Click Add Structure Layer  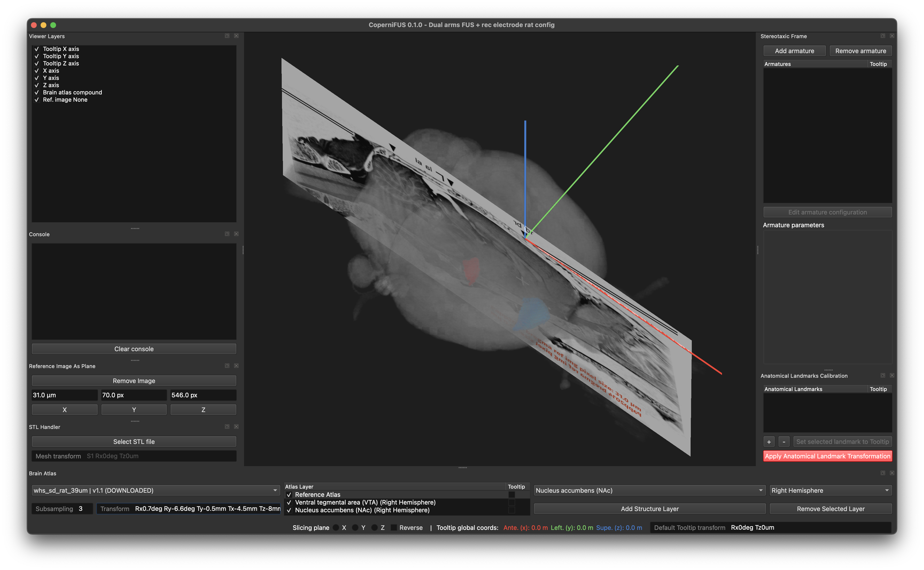[x=650, y=509]
